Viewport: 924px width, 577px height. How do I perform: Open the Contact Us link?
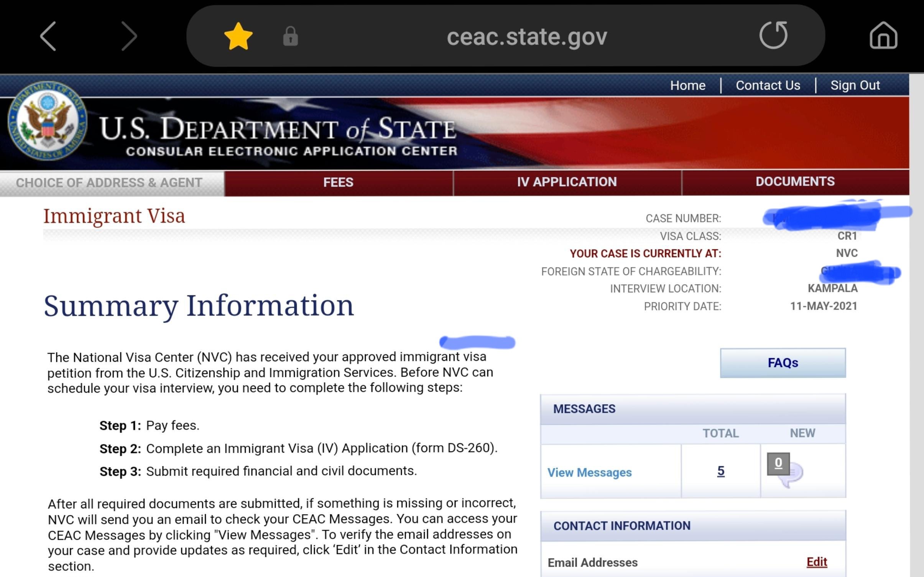768,85
